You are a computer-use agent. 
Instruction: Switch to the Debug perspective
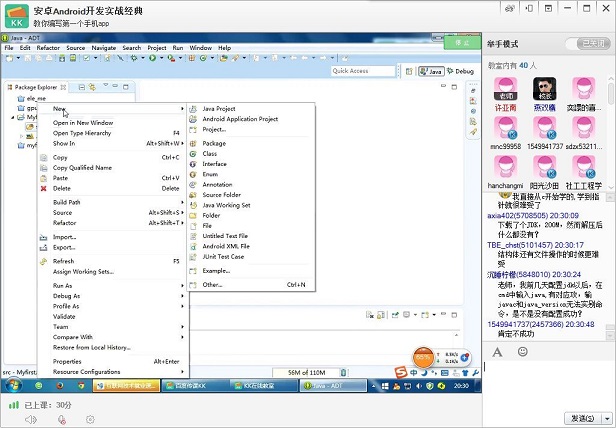pyautogui.click(x=460, y=71)
